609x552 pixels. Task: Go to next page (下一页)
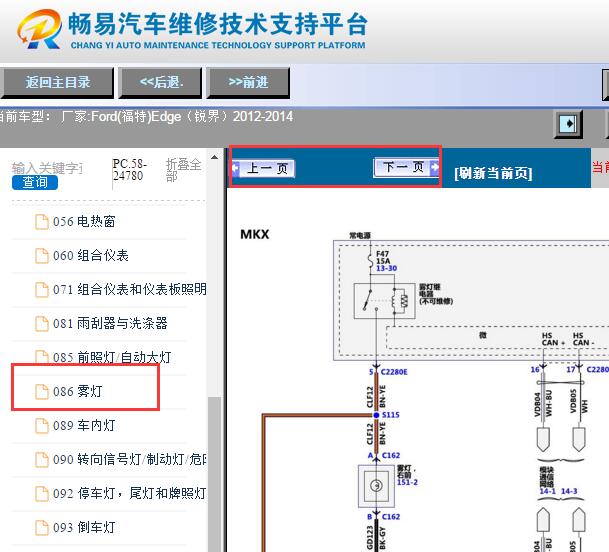click(x=406, y=167)
